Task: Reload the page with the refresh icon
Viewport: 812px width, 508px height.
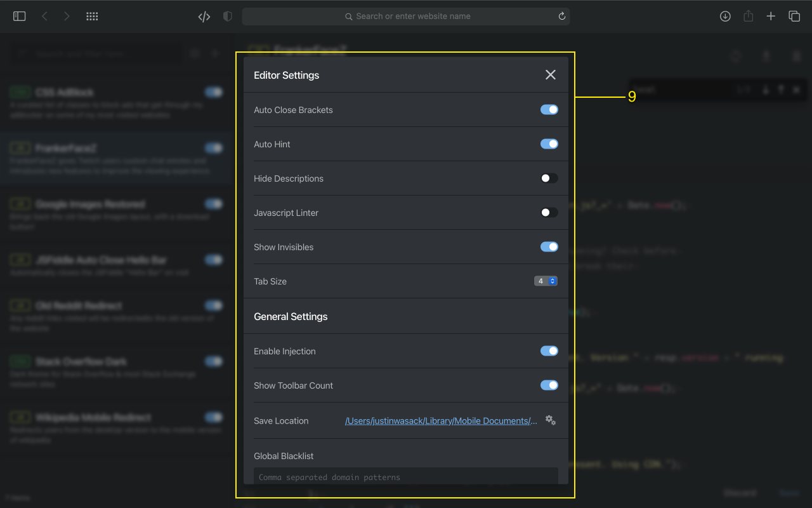Action: [x=561, y=16]
